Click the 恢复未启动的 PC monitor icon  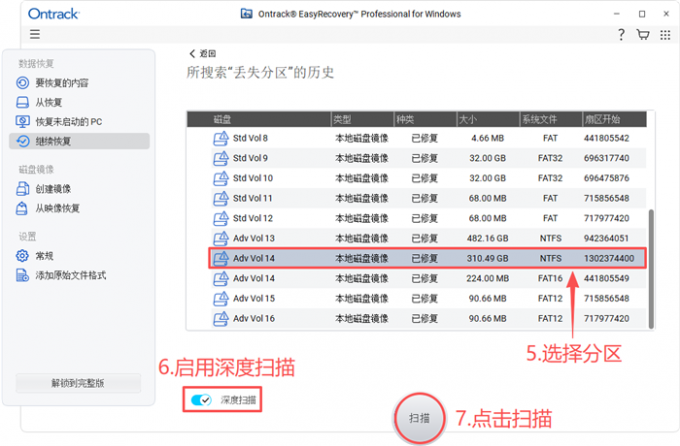pyautogui.click(x=23, y=121)
